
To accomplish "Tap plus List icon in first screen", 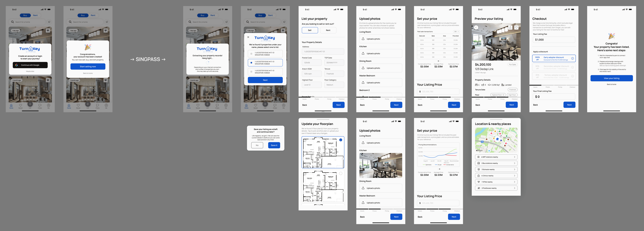I will [30, 104].
